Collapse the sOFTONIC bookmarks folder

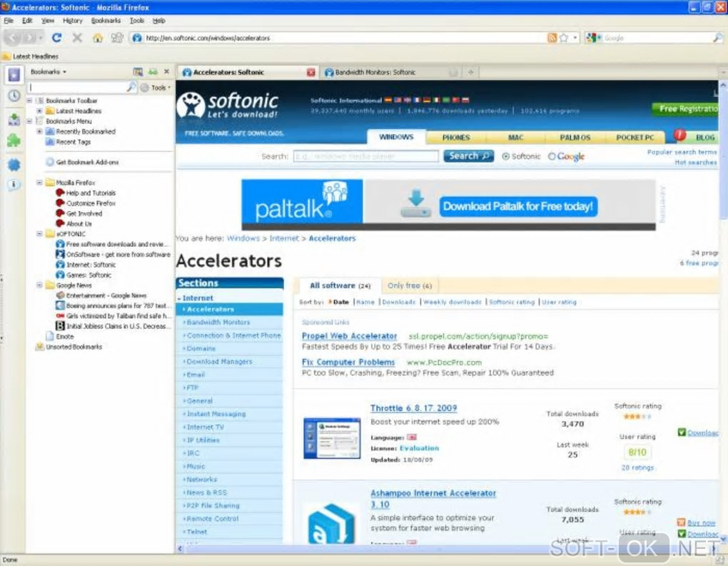pos(39,234)
